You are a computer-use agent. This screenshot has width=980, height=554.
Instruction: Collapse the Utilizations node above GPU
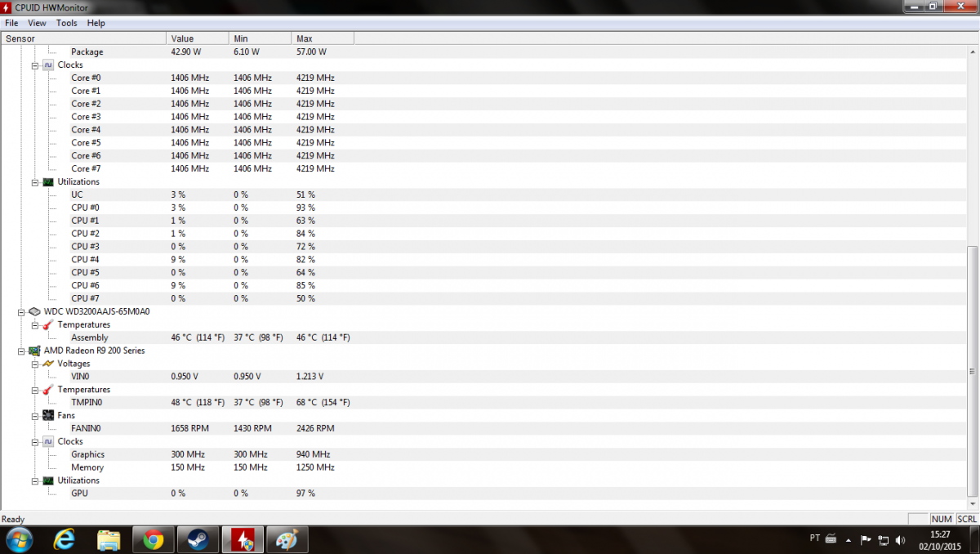point(35,480)
